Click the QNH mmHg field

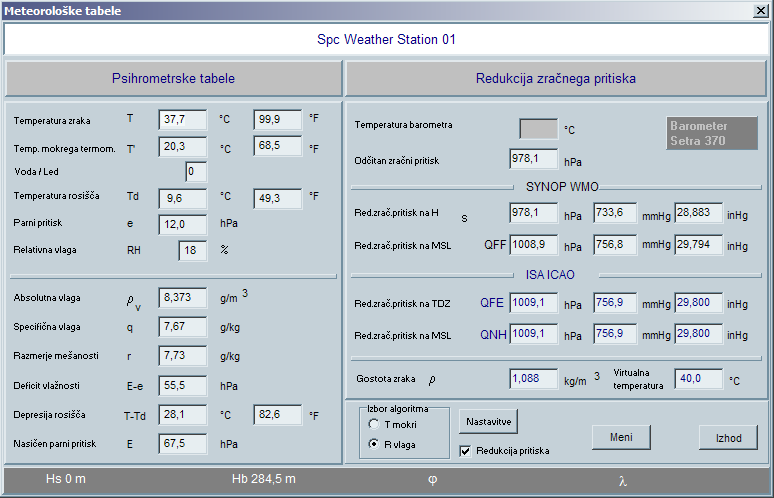pos(615,334)
